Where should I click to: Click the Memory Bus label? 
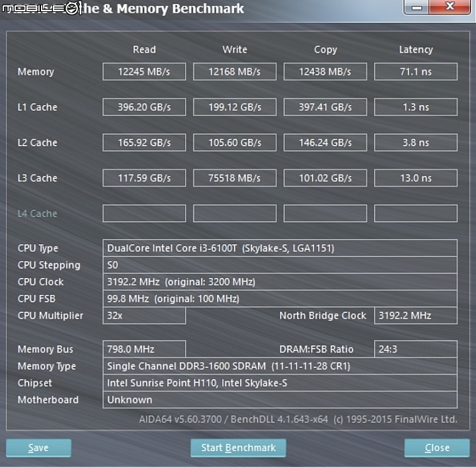coord(46,349)
